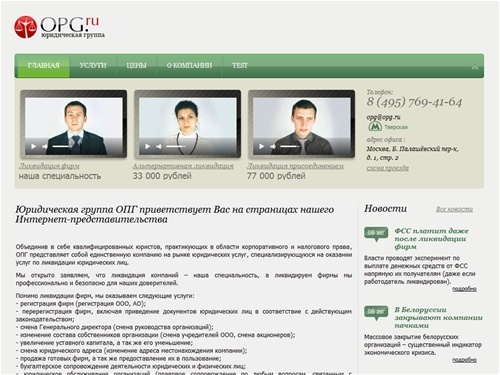Screen dimensions: 500x375
Task: Click the opg@opg.ru email address
Action: click(x=383, y=117)
